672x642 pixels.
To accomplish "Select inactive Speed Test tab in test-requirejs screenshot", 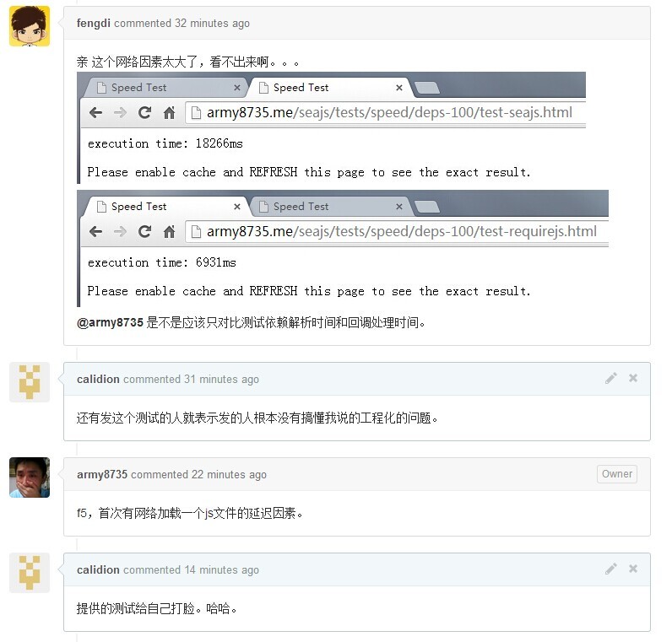I will pyautogui.click(x=330, y=207).
